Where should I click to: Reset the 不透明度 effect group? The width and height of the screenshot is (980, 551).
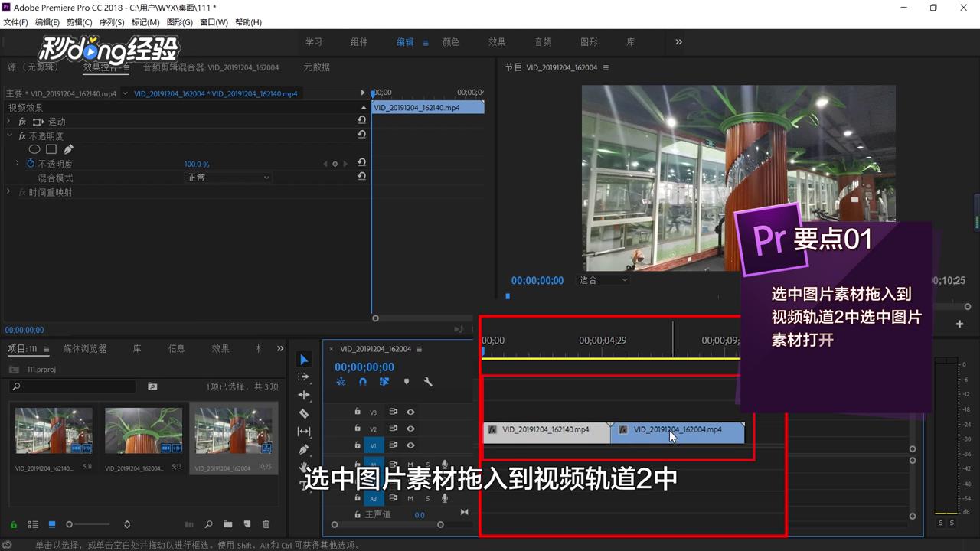(361, 135)
